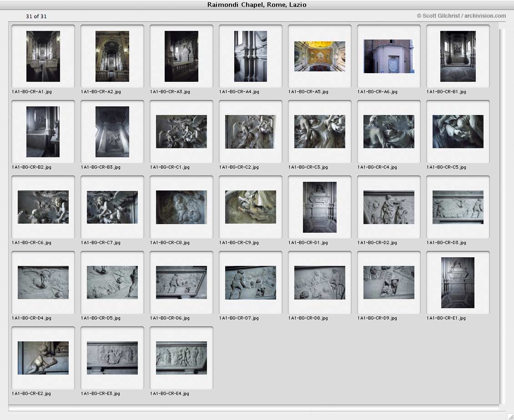Open thumbnail 1A1-BG-CR-D7.jpg
Viewport: 514px width, 420px height.
[251, 282]
